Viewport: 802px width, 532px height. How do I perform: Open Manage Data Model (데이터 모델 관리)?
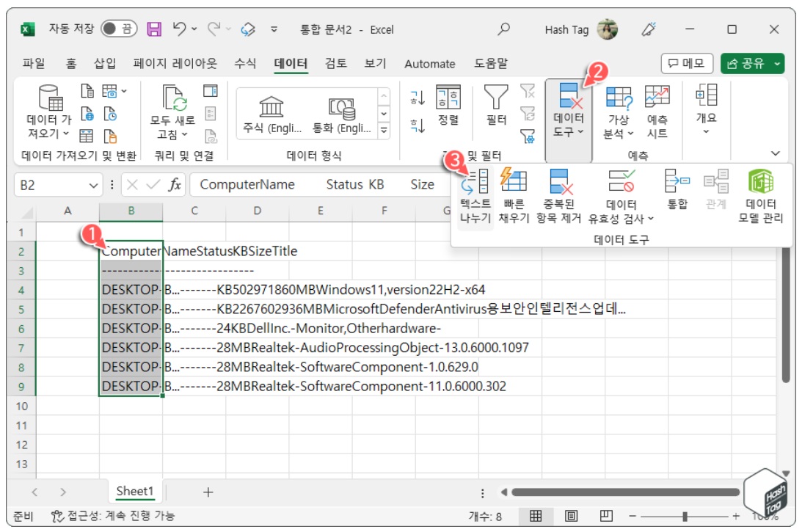click(760, 197)
